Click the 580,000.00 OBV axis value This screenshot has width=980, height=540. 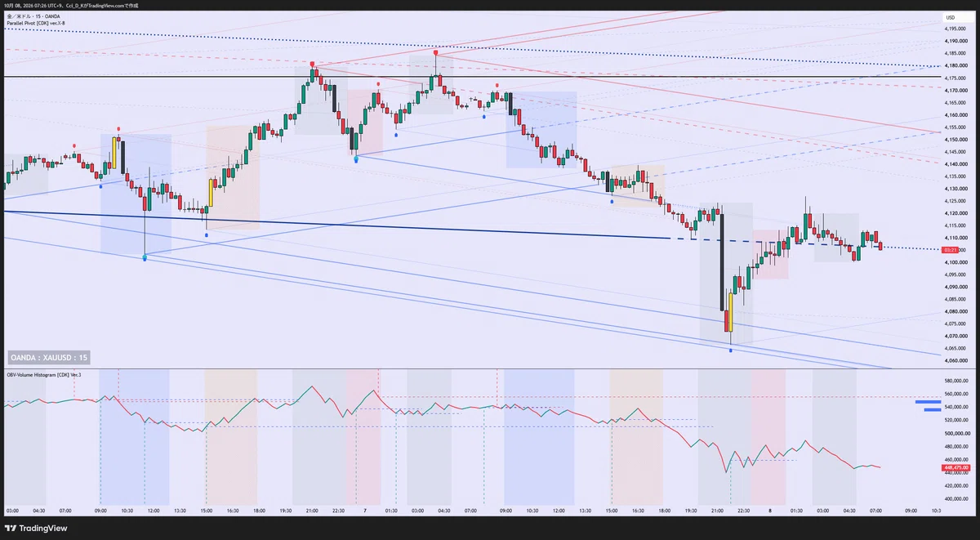pos(956,381)
